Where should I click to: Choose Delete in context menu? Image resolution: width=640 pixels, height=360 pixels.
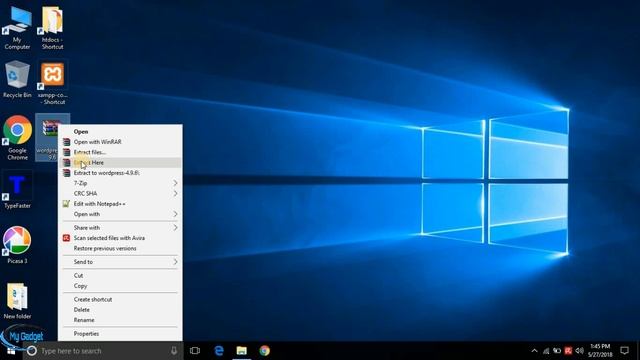120,309
